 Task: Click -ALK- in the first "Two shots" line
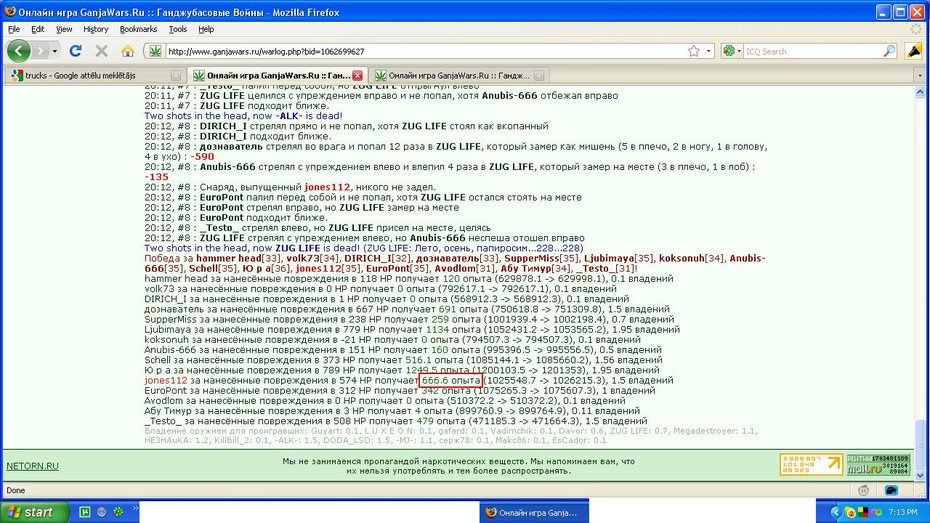pyautogui.click(x=289, y=116)
